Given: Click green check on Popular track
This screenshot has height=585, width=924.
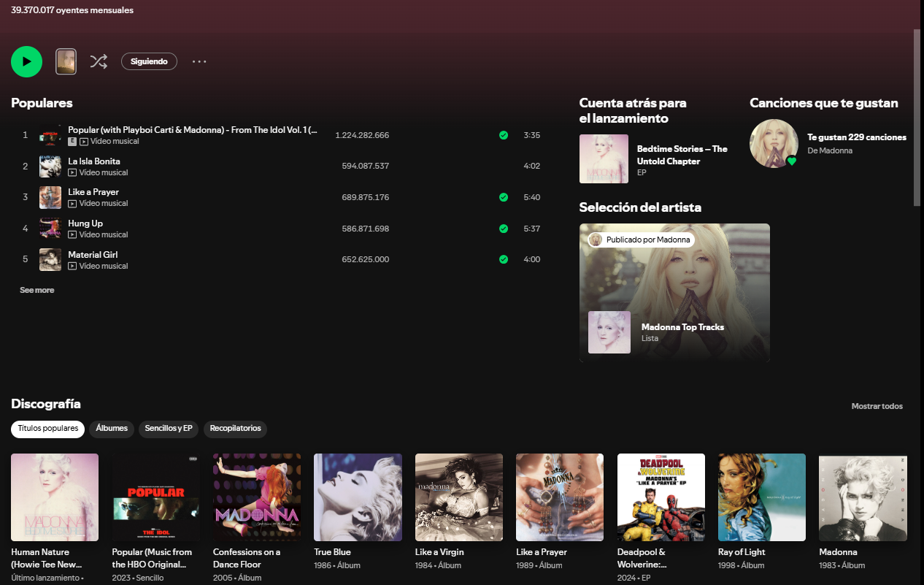Looking at the screenshot, I should [503, 135].
